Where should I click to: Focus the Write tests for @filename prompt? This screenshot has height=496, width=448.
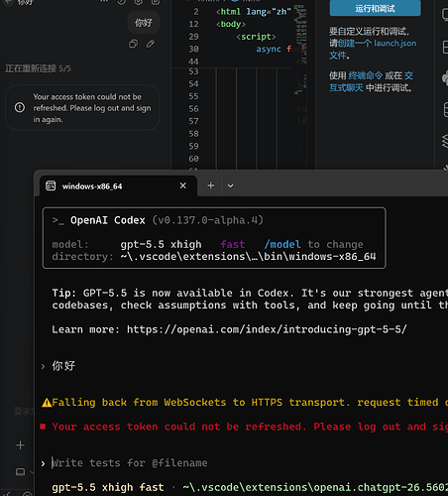click(x=130, y=463)
